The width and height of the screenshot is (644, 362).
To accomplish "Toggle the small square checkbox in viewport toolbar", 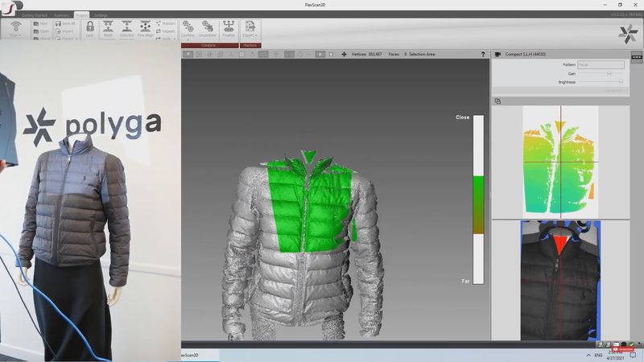I will coord(331,55).
